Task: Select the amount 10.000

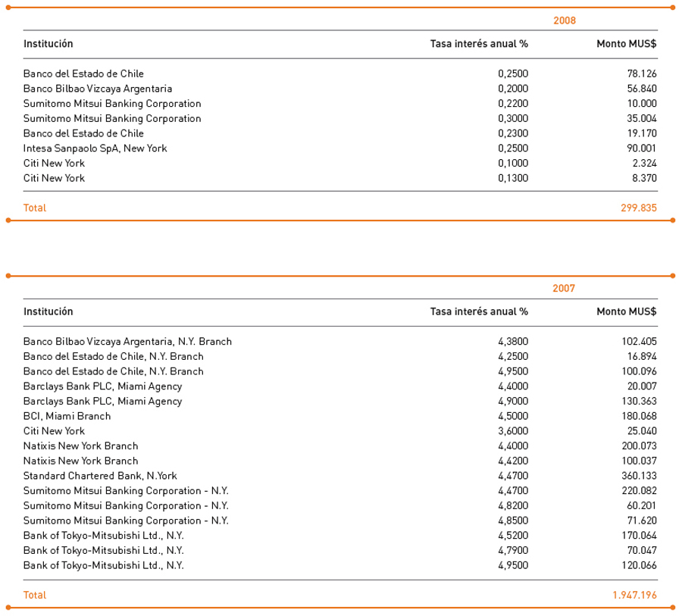Action: tap(642, 104)
